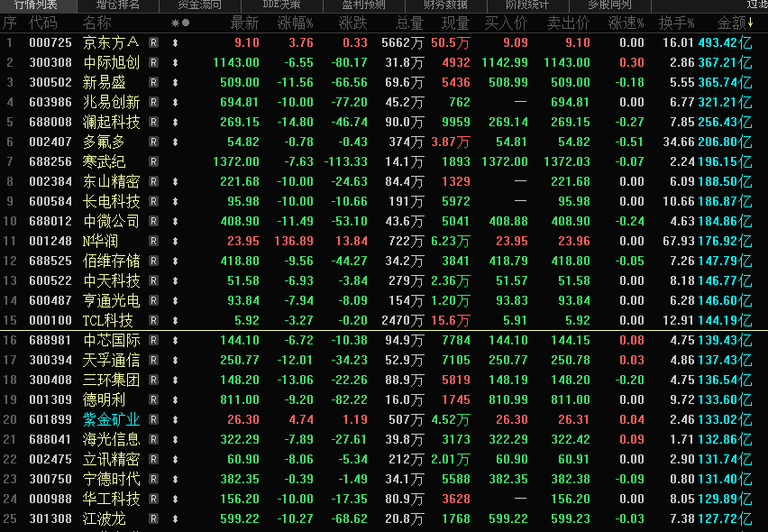This screenshot has width=768, height=532.
Task: Open the 盈利预测 tab
Action: (363, 5)
